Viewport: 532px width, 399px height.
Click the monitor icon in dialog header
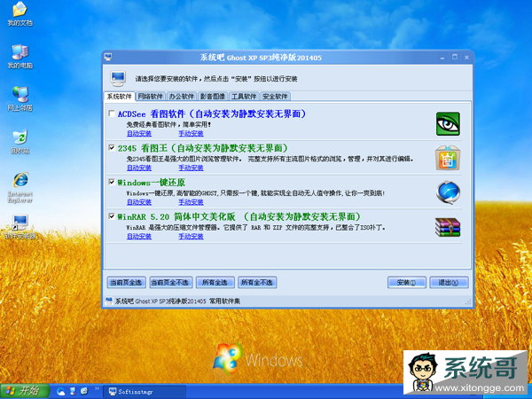pyautogui.click(x=118, y=78)
